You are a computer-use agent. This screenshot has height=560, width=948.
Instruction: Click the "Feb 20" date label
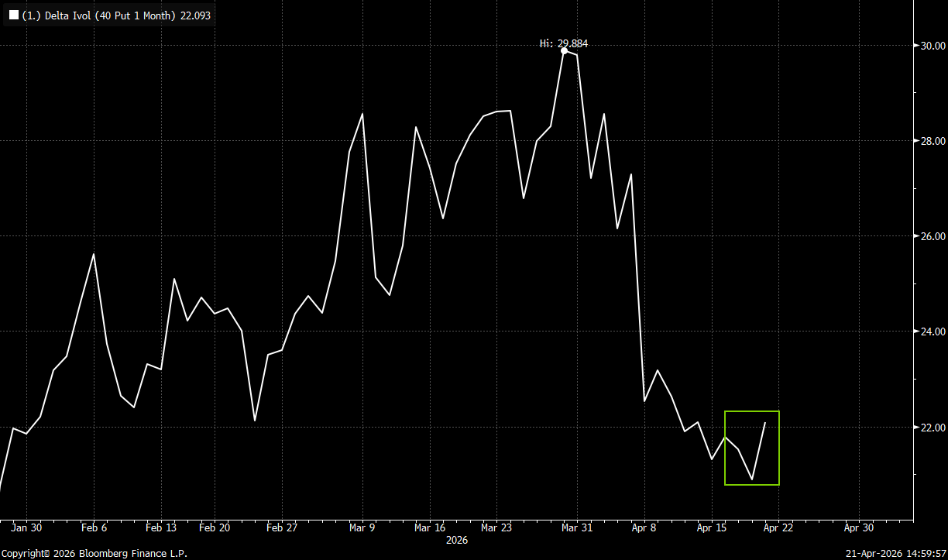215,527
